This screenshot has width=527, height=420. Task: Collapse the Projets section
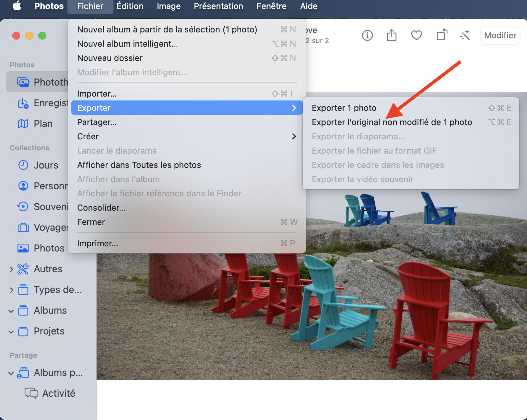(x=11, y=332)
